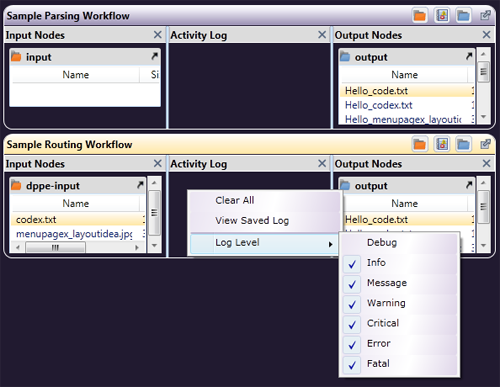Click scroll-up arrow in Routing Output Nodes list
This screenshot has height=387, width=500.
[483, 183]
